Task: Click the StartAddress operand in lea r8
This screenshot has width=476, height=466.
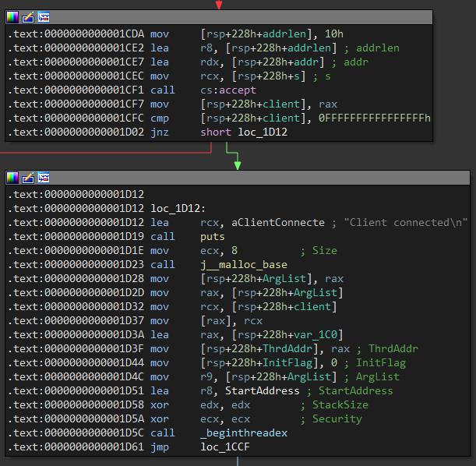Action: (x=263, y=390)
